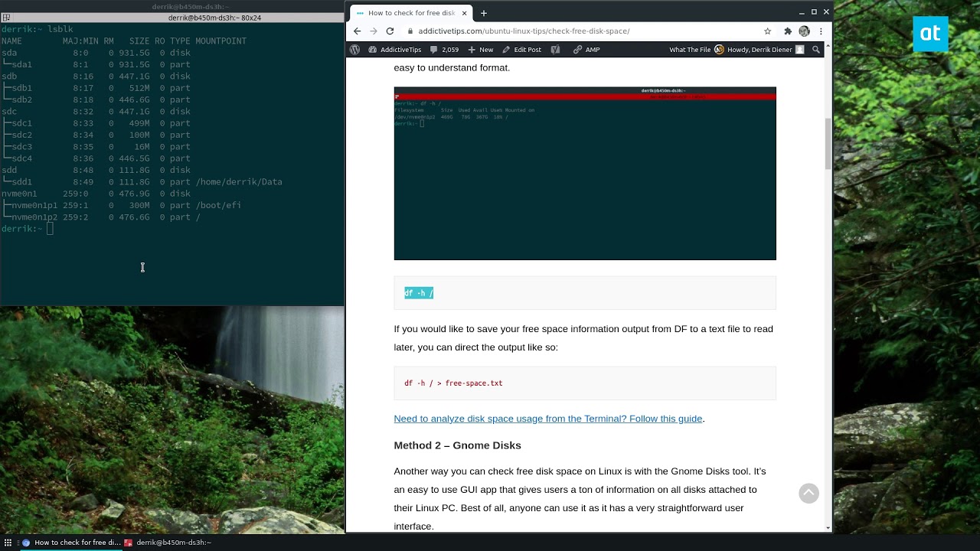The width and height of the screenshot is (980, 551).
Task: Open Chrome three-dot menu
Action: 821,31
